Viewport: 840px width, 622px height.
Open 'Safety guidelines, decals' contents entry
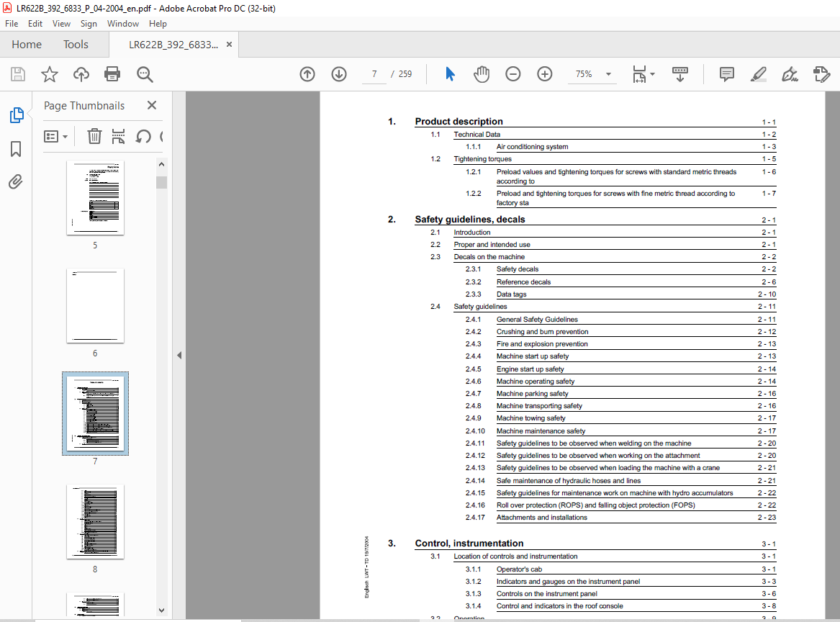click(470, 219)
